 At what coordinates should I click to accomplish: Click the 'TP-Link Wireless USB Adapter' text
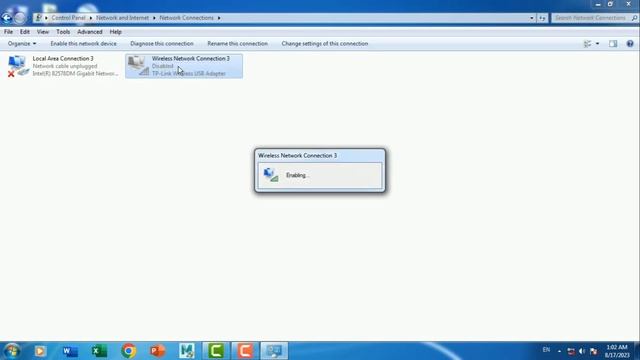(189, 73)
